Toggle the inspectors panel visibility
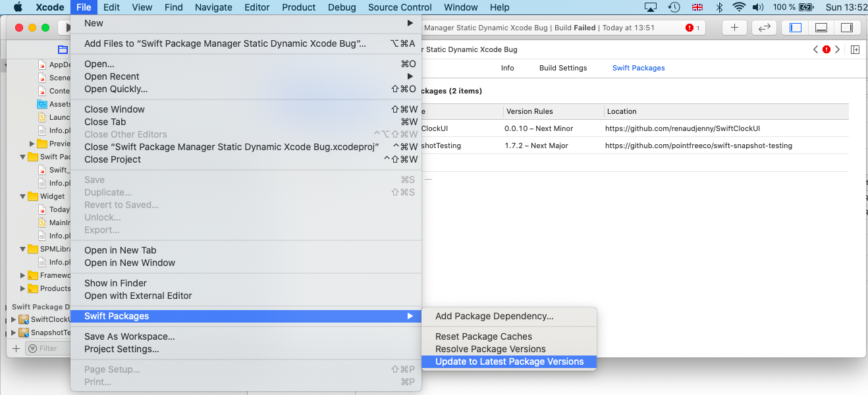The image size is (868, 395). click(847, 28)
